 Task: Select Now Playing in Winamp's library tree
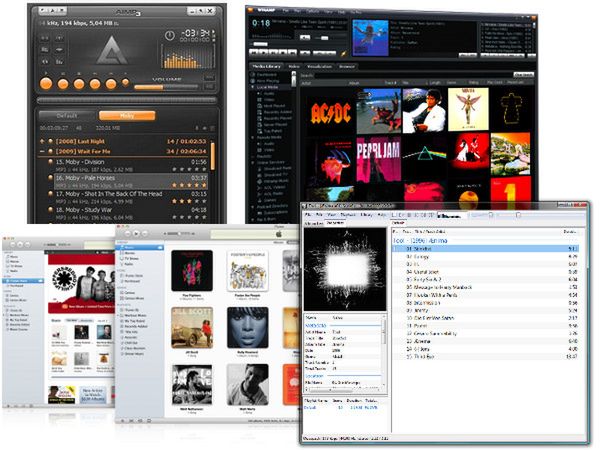(264, 81)
